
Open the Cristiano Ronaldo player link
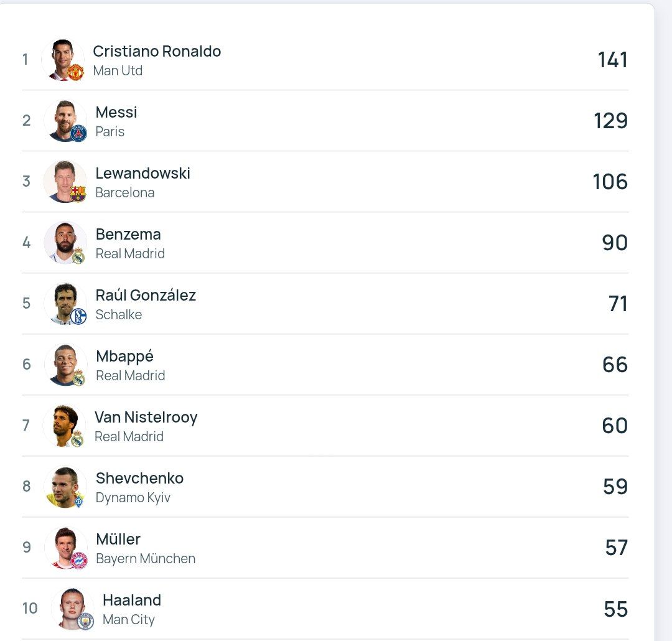(x=157, y=51)
